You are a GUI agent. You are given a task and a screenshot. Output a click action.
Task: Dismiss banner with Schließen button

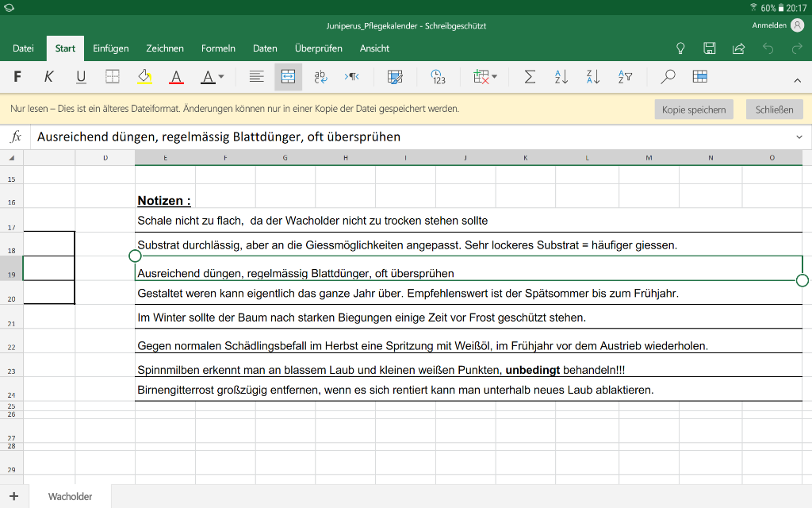(774, 110)
